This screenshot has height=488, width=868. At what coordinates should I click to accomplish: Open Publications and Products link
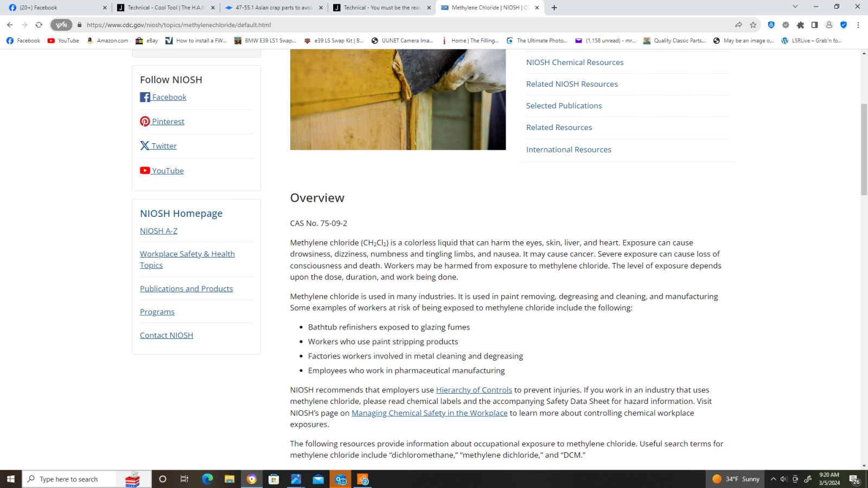pos(186,289)
